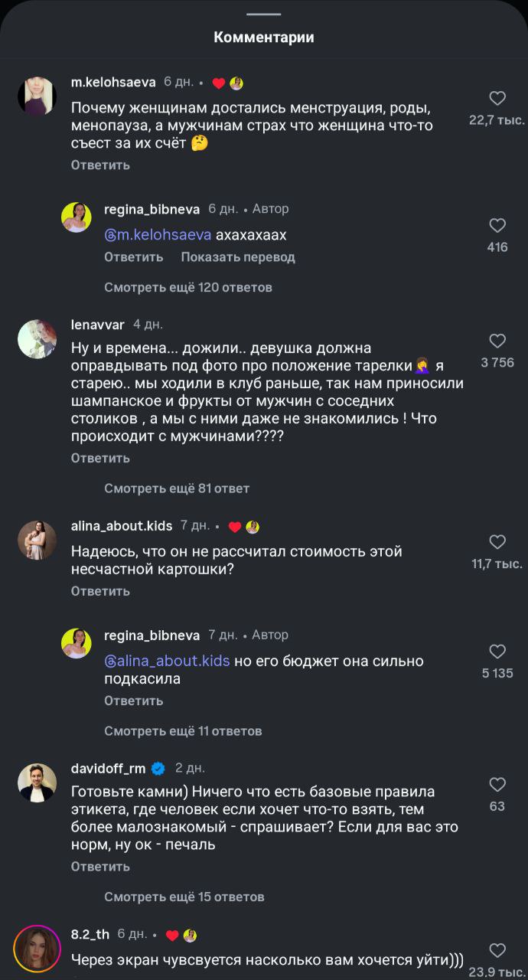Like davidoff_rm's comment
This screenshot has height=980, width=528.
coord(497,785)
